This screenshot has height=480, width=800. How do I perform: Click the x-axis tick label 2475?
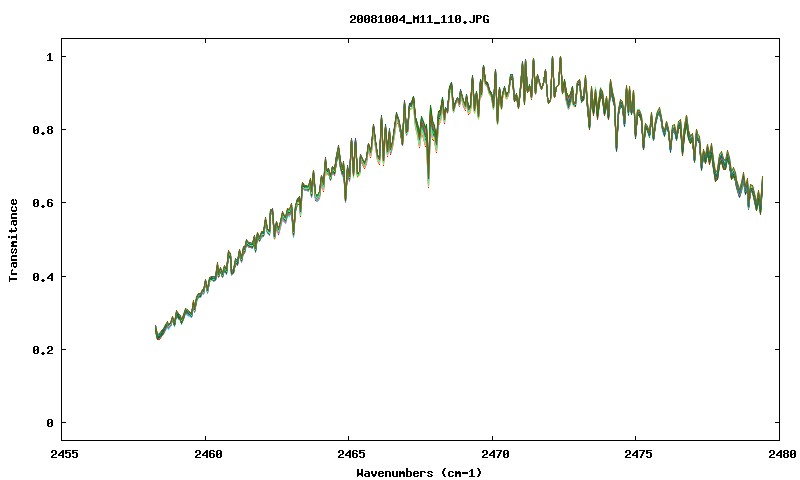(x=638, y=454)
